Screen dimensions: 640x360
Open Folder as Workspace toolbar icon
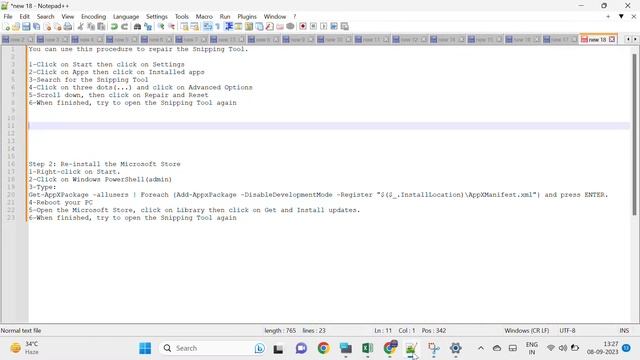pos(280,27)
